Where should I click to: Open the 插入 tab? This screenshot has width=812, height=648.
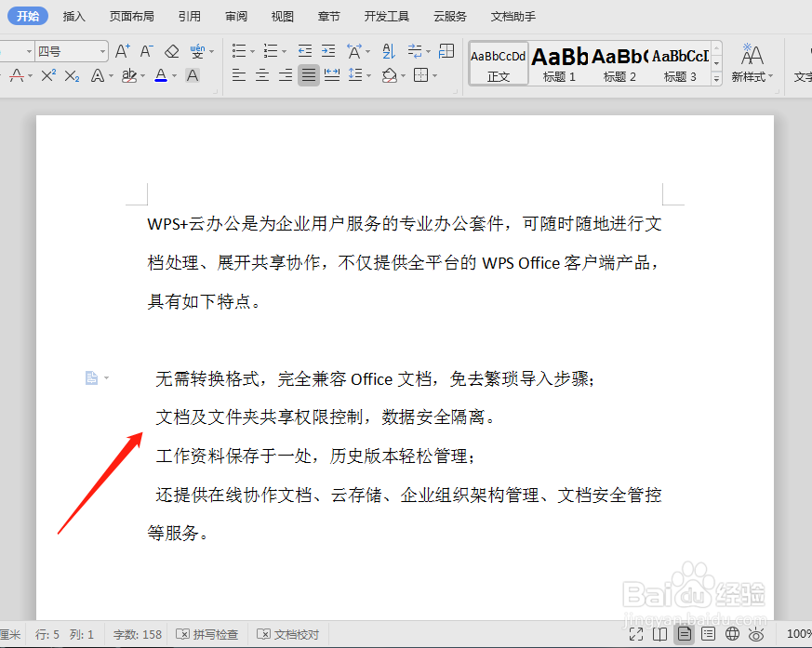pyautogui.click(x=74, y=17)
